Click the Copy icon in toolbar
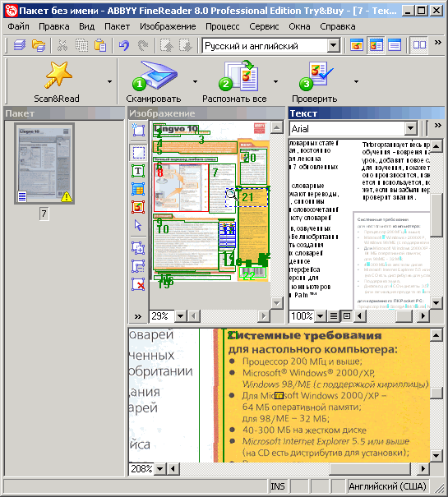The height and width of the screenshot is (497, 448). tap(81, 45)
